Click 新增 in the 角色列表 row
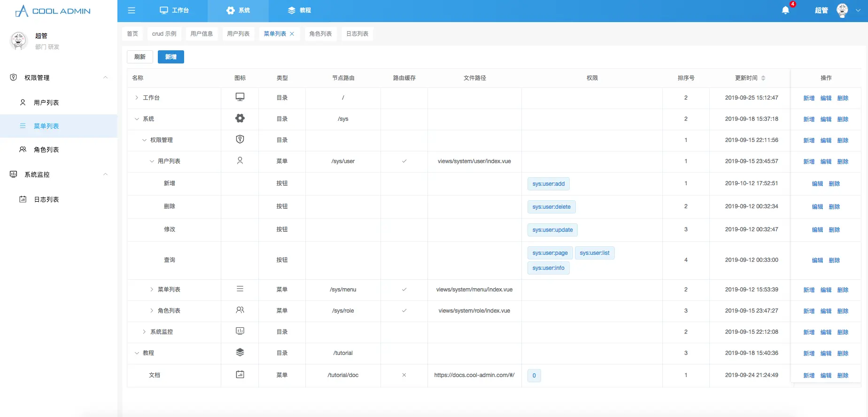 click(809, 311)
